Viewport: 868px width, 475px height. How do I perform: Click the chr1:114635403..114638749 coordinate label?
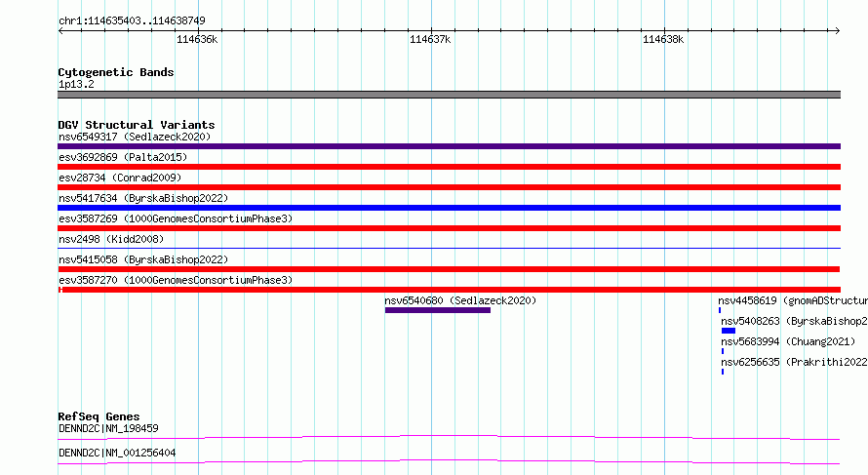[132, 20]
